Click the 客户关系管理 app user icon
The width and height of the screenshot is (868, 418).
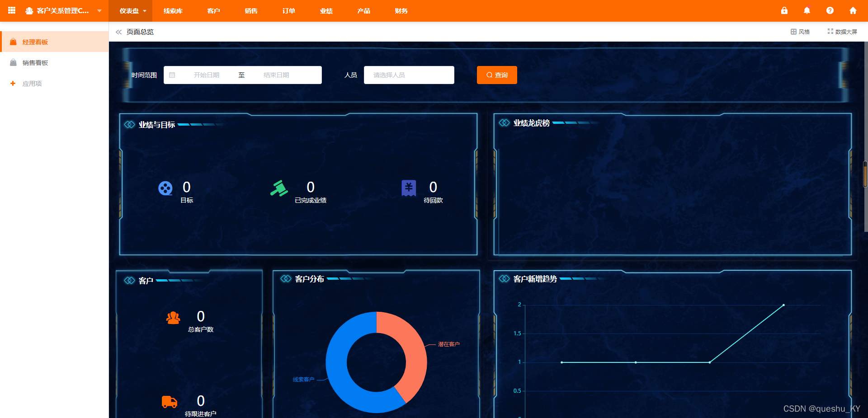click(x=29, y=11)
